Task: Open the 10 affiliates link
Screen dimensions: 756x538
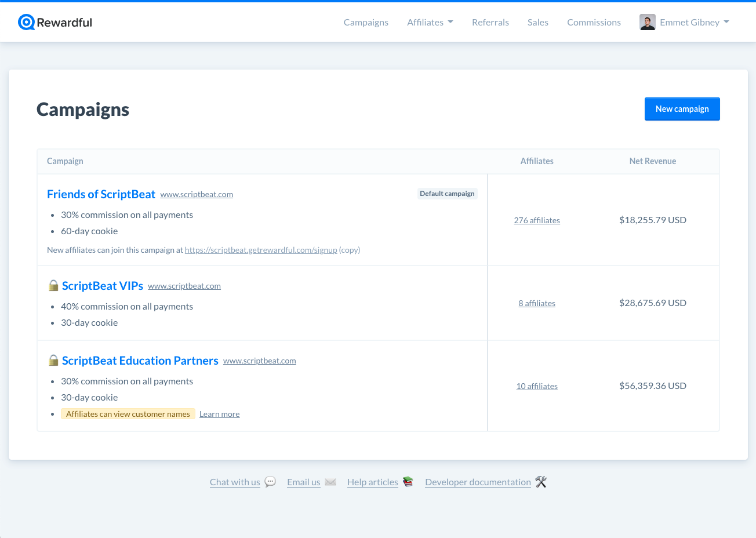Action: 537,386
